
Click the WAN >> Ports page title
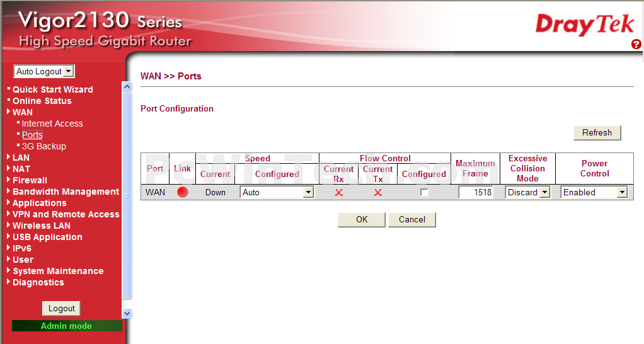tap(171, 76)
